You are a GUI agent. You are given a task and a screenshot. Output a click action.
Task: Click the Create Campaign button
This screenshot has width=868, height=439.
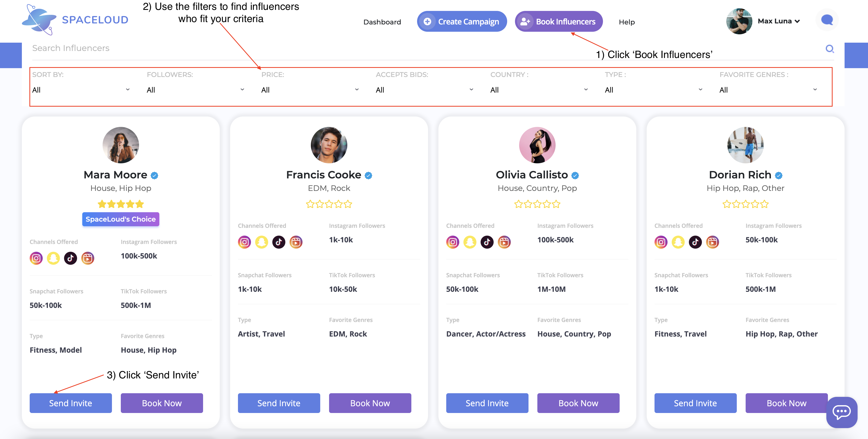tap(462, 21)
